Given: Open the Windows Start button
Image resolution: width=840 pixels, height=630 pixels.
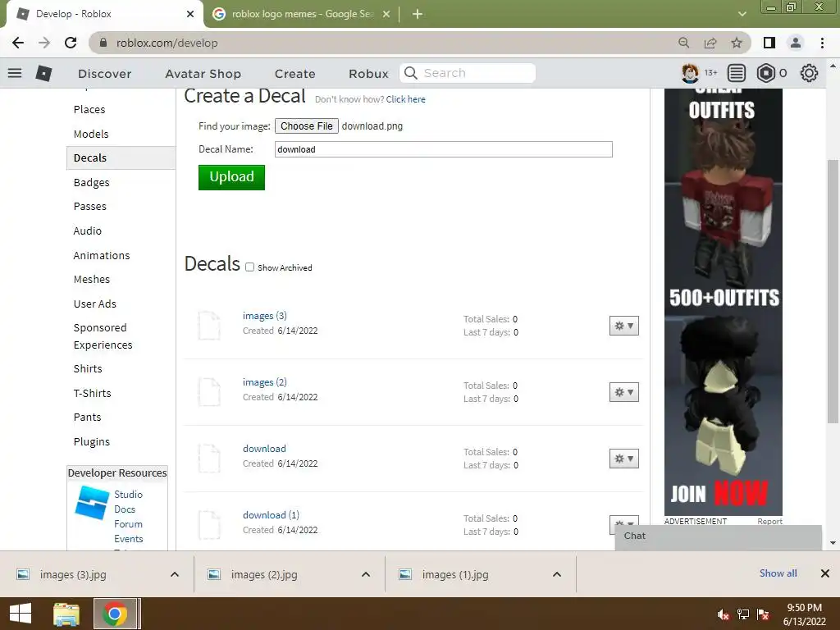Looking at the screenshot, I should point(21,614).
